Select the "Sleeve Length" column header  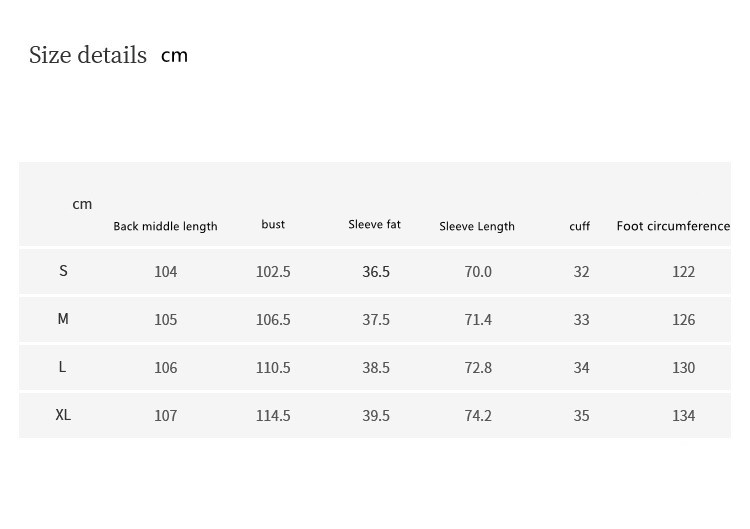[477, 226]
